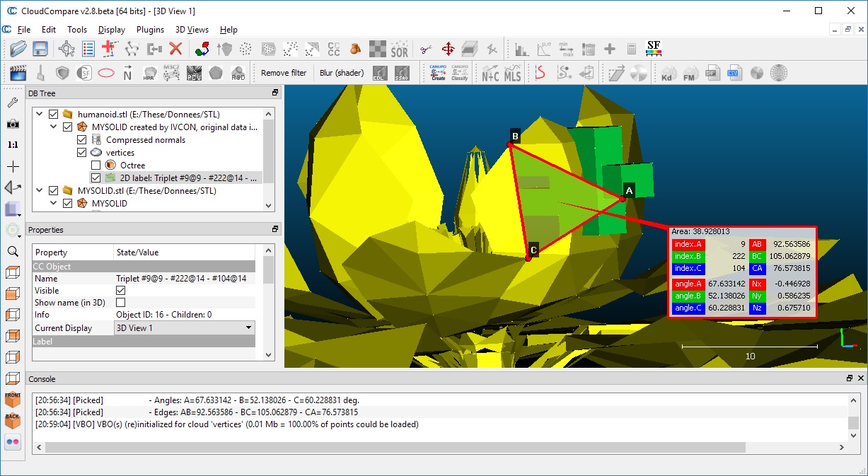The height and width of the screenshot is (476, 868).
Task: Open the Current Display dropdown
Action: [185, 328]
